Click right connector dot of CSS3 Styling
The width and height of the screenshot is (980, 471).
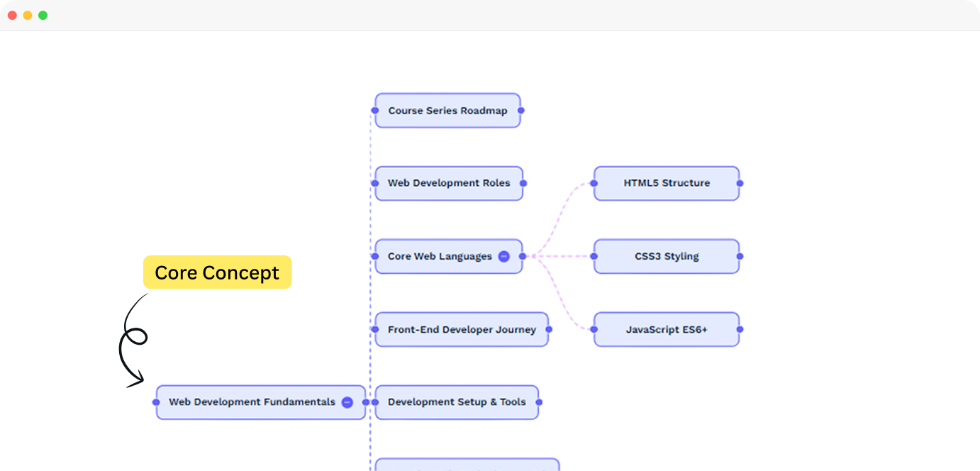click(740, 256)
